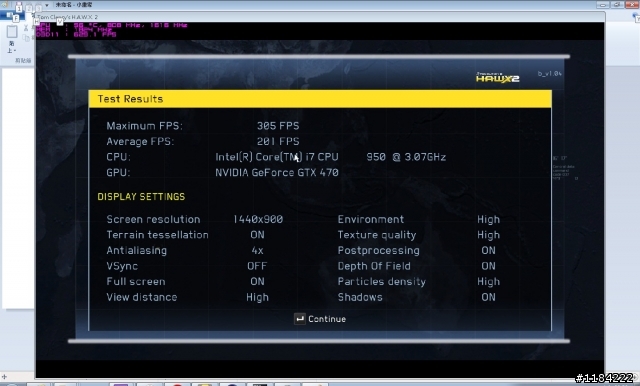
Task: Click the Screen resolution value 1440x900
Action: [x=258, y=220]
